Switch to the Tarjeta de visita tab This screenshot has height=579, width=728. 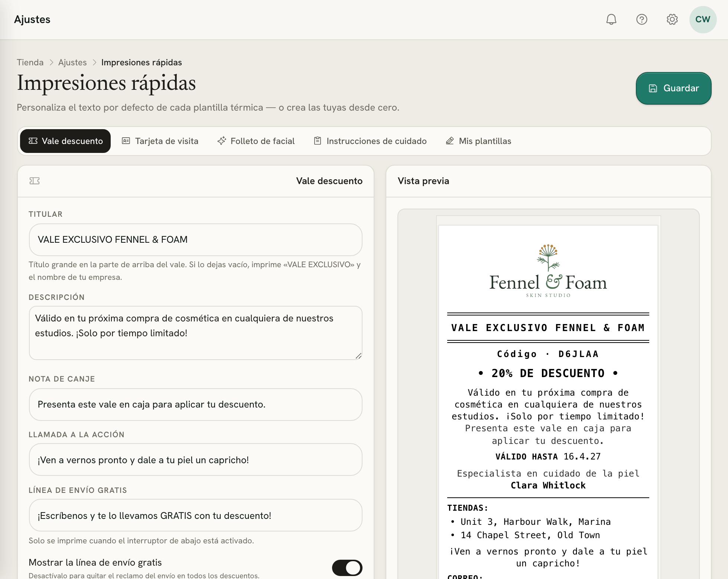pyautogui.click(x=160, y=141)
